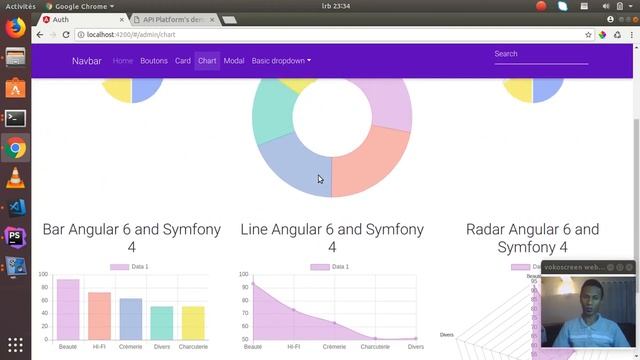Click the Hi-Fi data point on line chart
The height and width of the screenshot is (360, 640).
click(x=293, y=310)
